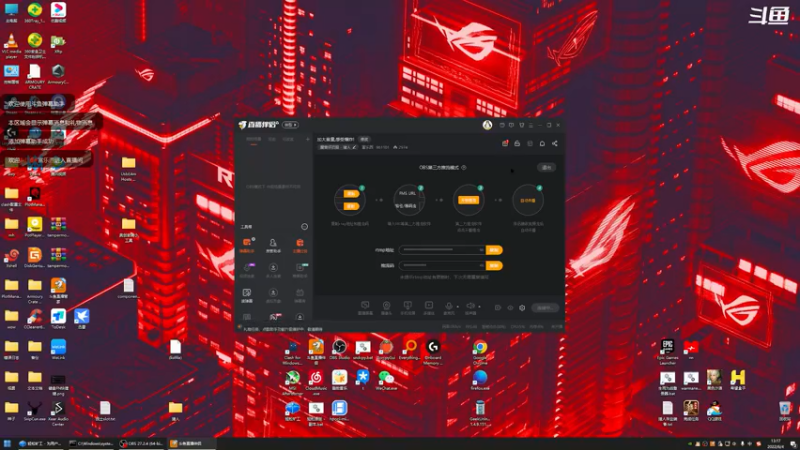This screenshot has height=450, width=800.
Task: Switch to OBS 27.2.4 taskbar window
Action: point(141,443)
